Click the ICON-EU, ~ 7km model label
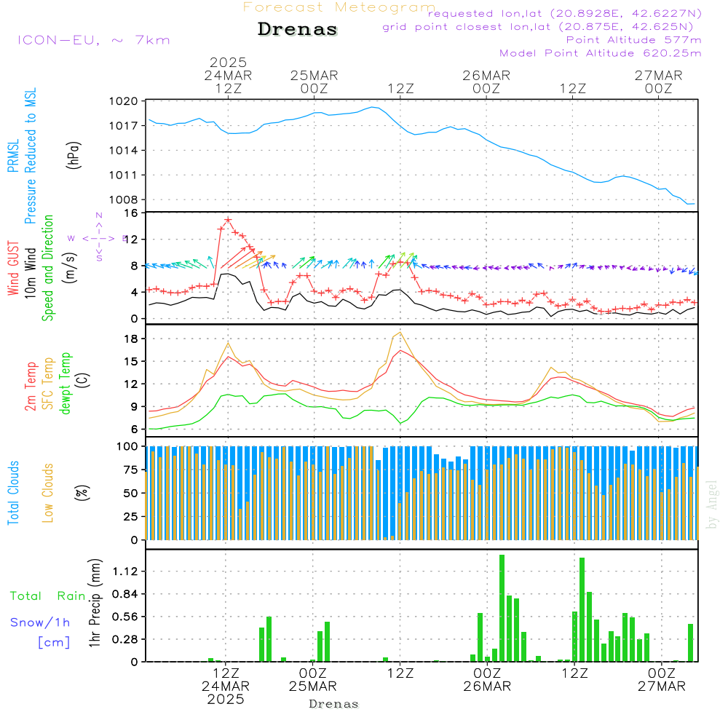 coord(94,40)
